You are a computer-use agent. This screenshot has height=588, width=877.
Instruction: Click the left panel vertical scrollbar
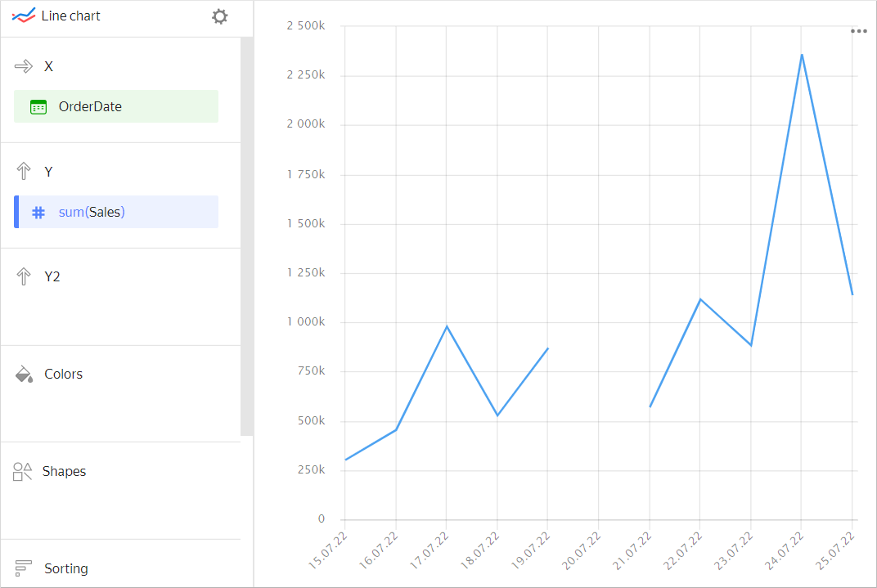246,237
